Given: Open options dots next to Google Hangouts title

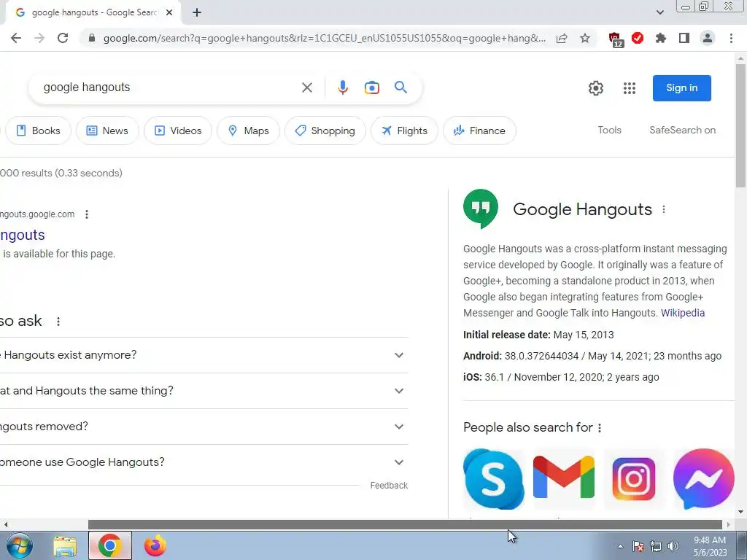Looking at the screenshot, I should 664,209.
